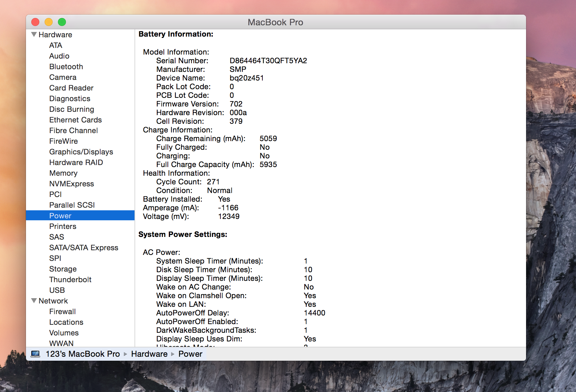Click the Cell Revision value 379

click(x=236, y=121)
